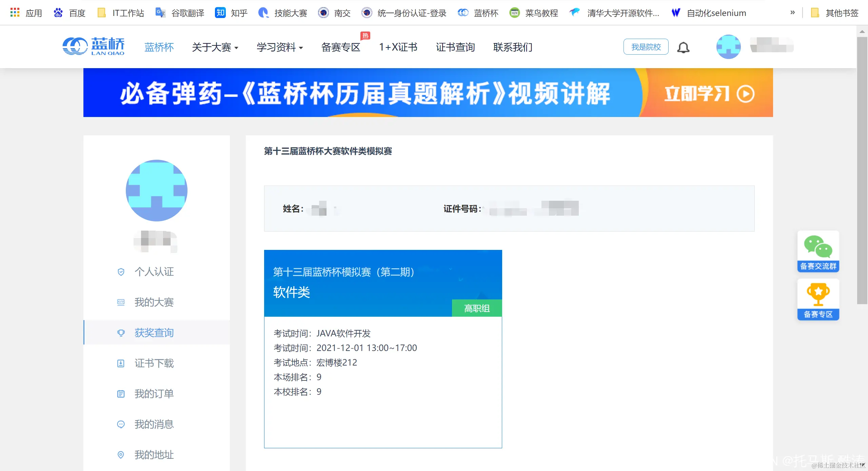Viewport: 868px width, 471px height.
Task: Open the 备赛交流群 WeChat widget
Action: (818, 251)
